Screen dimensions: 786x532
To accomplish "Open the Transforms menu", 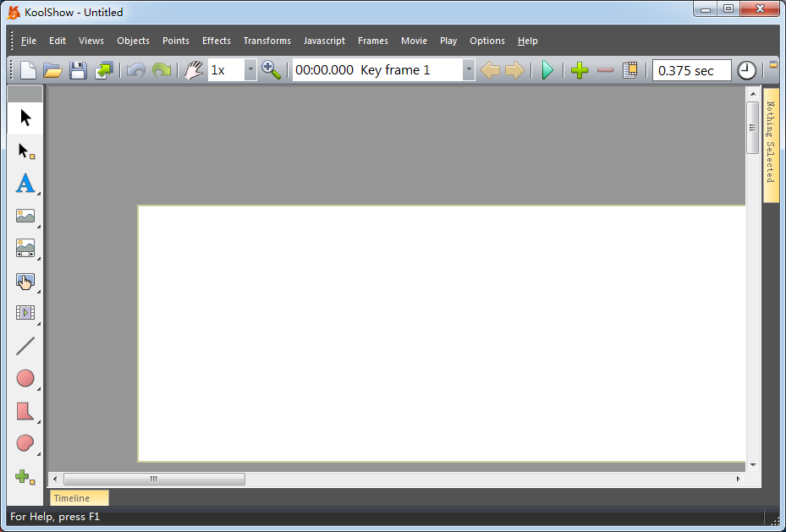I will coord(267,41).
